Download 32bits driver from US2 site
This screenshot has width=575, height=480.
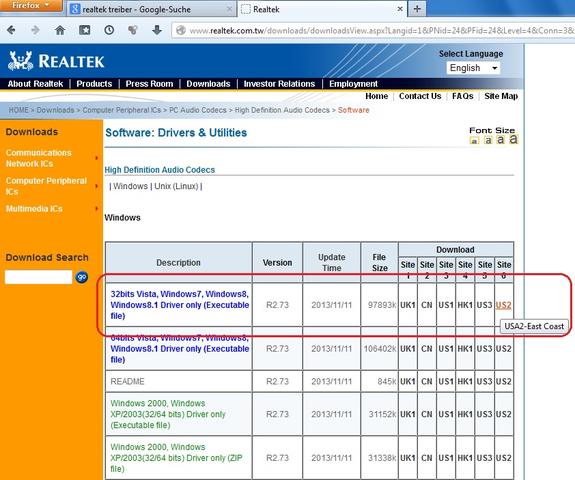(503, 305)
